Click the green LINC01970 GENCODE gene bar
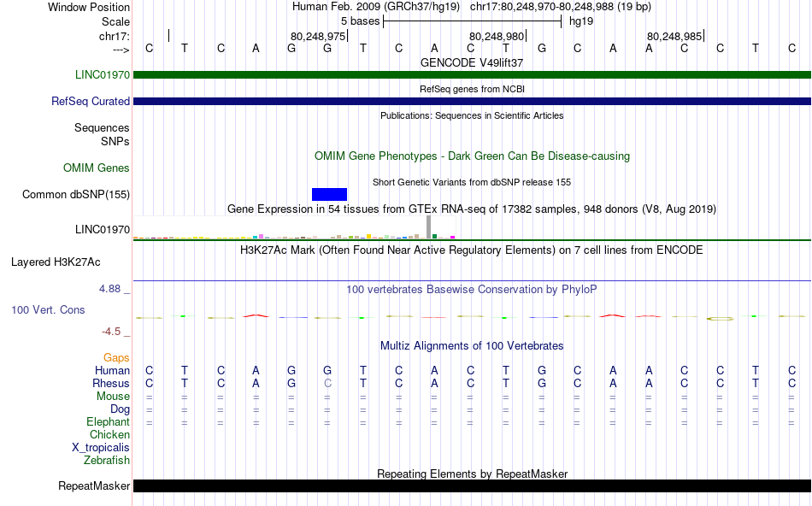Image resolution: width=812 pixels, height=506 pixels. coord(472,75)
